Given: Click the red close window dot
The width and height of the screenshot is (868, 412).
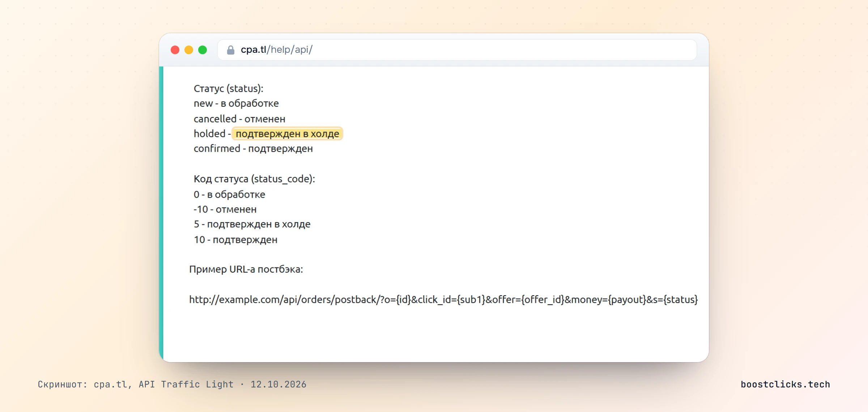Looking at the screenshot, I should [175, 50].
